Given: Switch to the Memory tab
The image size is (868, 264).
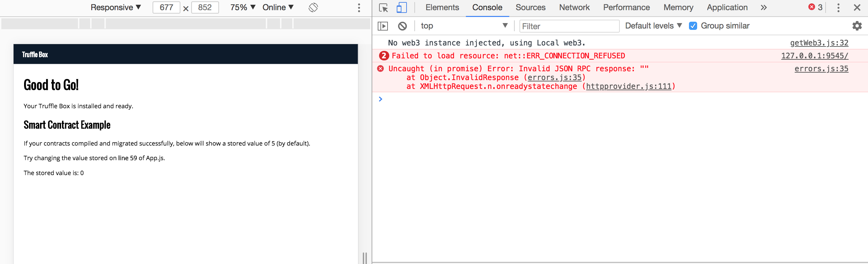Looking at the screenshot, I should [x=678, y=7].
